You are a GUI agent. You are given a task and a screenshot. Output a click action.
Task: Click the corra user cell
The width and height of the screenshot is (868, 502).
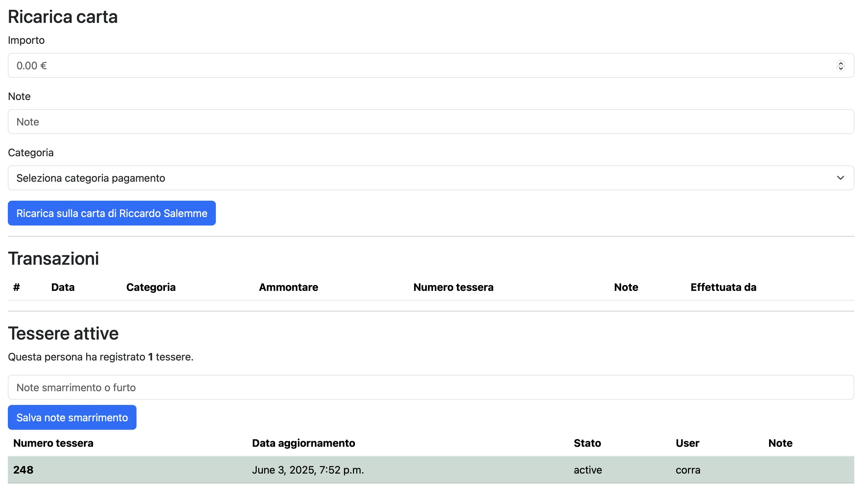(688, 470)
